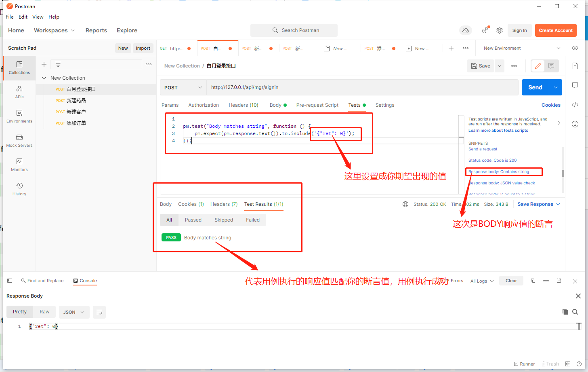Click the request more options ellipsis beside Save
The width and height of the screenshot is (588, 372).
point(514,66)
